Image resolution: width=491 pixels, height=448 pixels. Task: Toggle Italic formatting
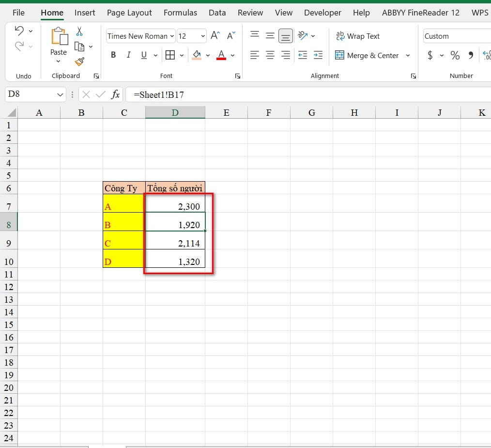point(128,55)
